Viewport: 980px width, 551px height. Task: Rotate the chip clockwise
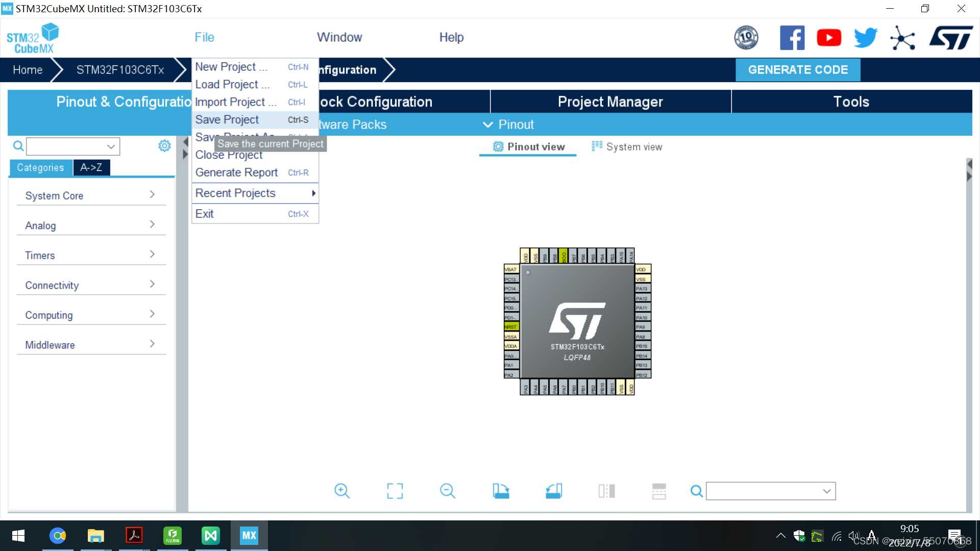click(x=501, y=491)
